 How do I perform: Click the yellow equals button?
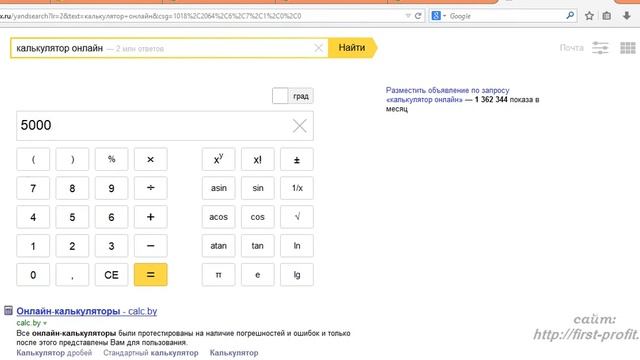tap(151, 275)
